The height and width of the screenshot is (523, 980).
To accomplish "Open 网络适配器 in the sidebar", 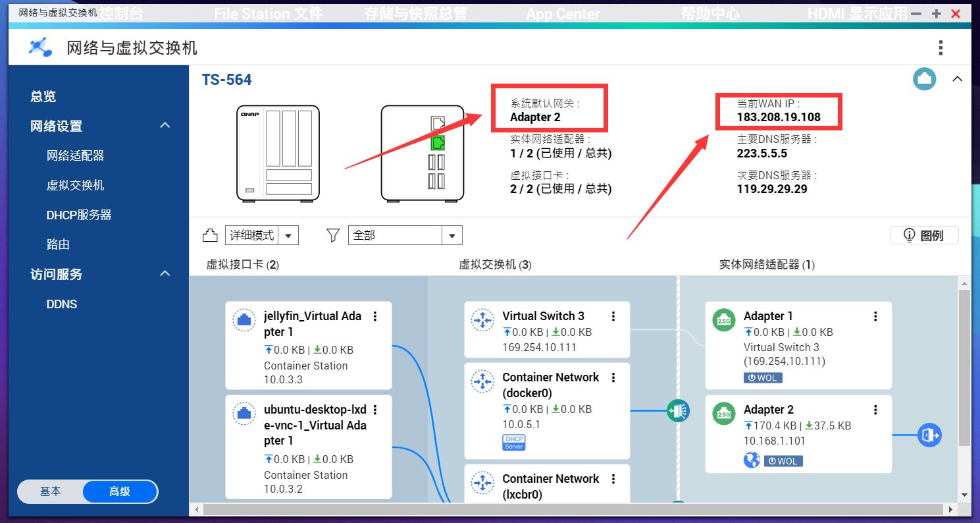I will (x=75, y=155).
